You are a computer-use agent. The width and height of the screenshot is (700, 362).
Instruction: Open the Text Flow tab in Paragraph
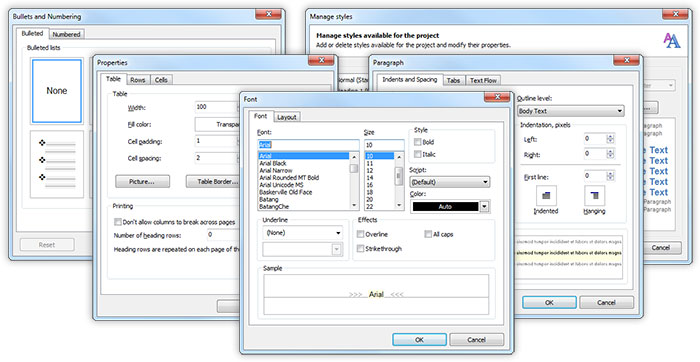tap(483, 81)
